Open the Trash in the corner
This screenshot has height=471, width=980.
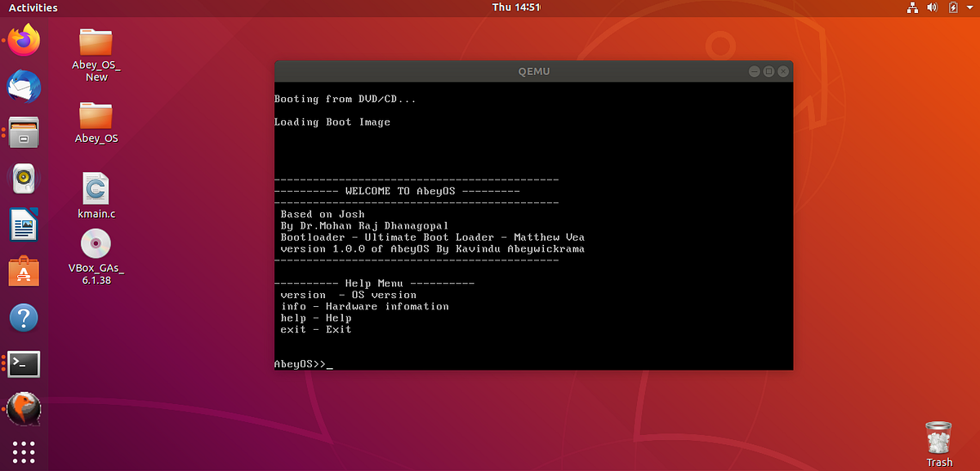pos(938,437)
